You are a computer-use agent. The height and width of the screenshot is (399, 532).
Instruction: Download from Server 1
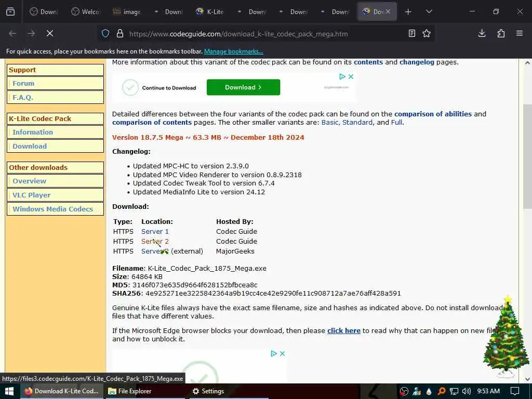[x=155, y=231]
